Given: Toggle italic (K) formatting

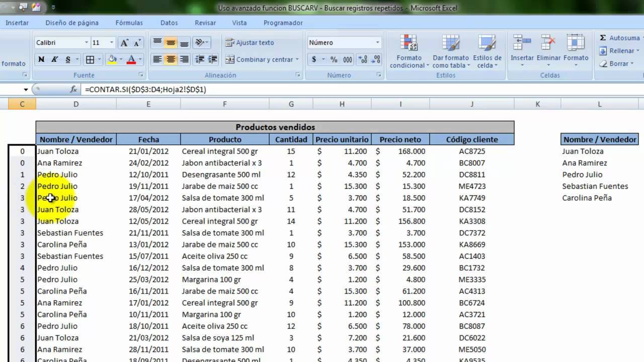Looking at the screenshot, I should (x=54, y=59).
